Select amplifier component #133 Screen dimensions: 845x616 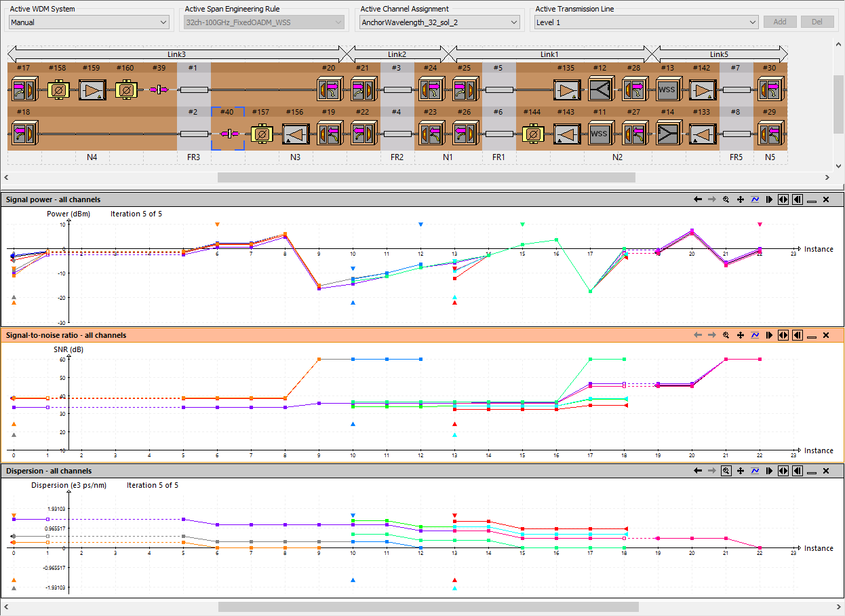click(x=702, y=134)
